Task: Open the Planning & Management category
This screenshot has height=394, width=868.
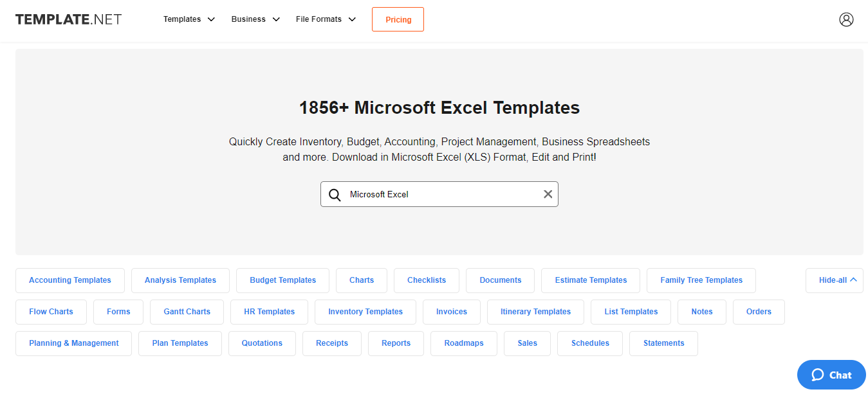Action: (73, 343)
